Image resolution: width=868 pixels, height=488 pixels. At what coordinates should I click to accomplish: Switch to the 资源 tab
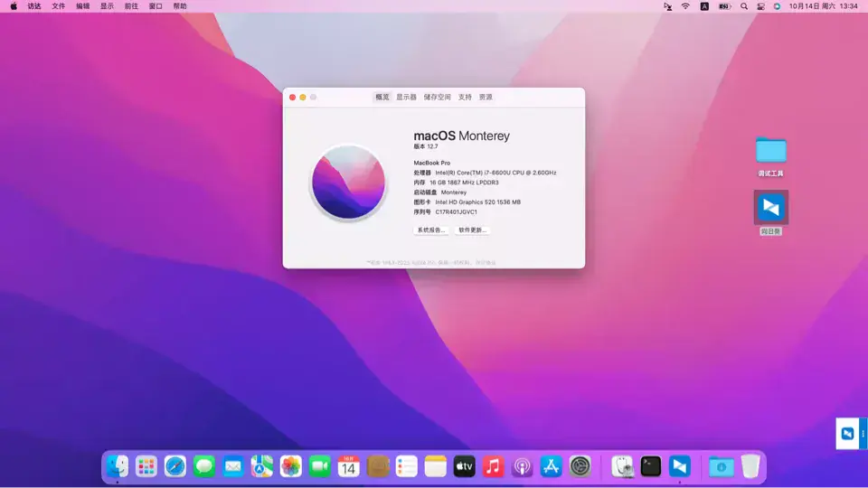pos(486,97)
